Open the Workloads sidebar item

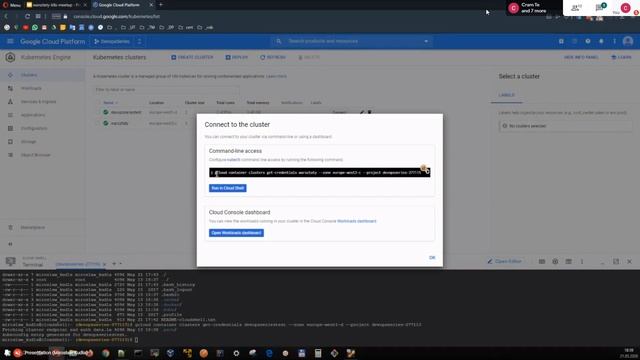[31, 88]
